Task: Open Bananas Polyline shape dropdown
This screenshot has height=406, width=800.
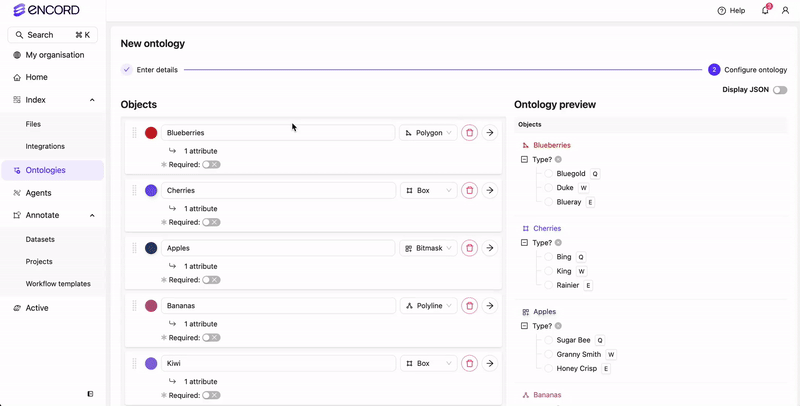Action: coord(429,306)
